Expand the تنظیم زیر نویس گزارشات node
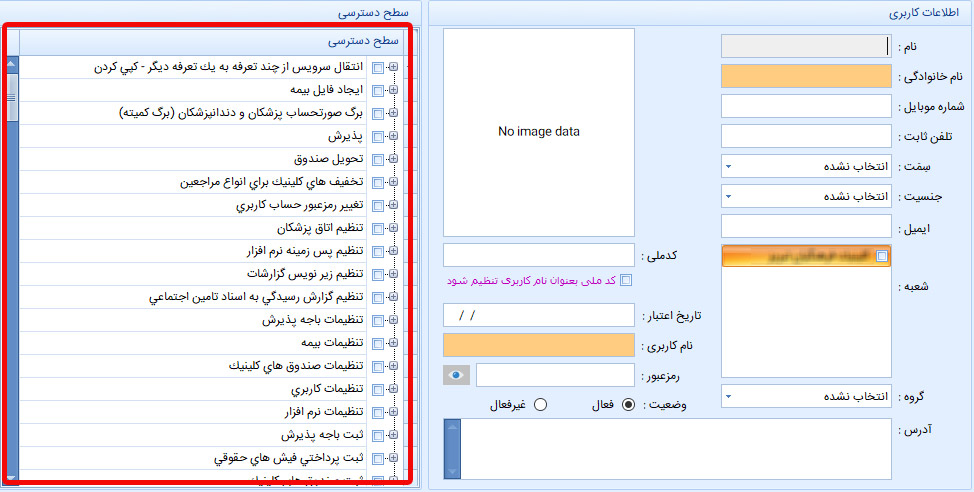This screenshot has width=974, height=492. 393,274
